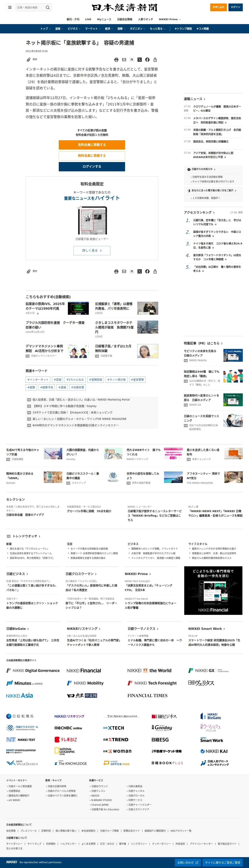This screenshot has width=249, height=868.
Task: Click the top print icon
Action: click(116, 60)
